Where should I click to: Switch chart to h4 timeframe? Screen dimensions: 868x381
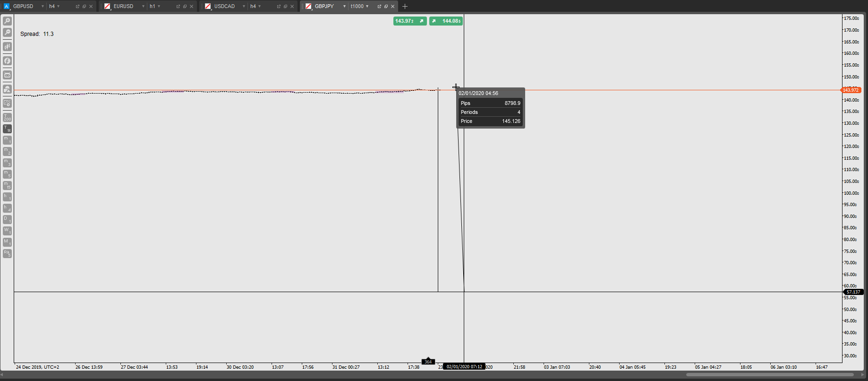pyautogui.click(x=7, y=208)
